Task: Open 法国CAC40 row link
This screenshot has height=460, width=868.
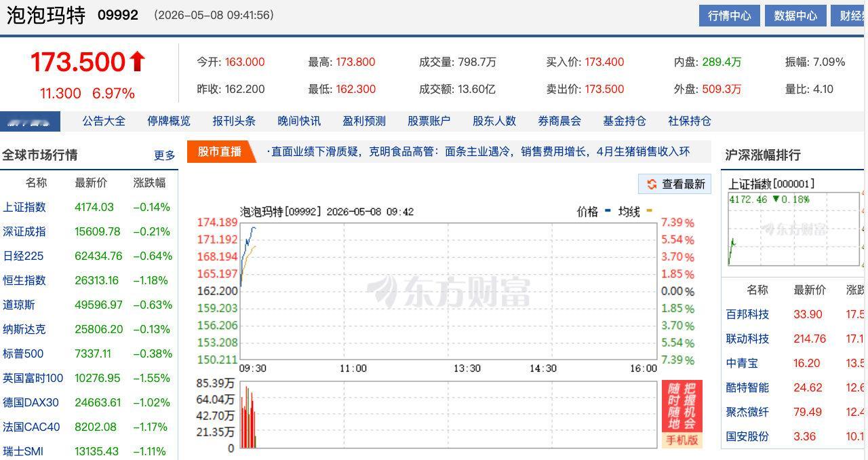Action: [31, 427]
